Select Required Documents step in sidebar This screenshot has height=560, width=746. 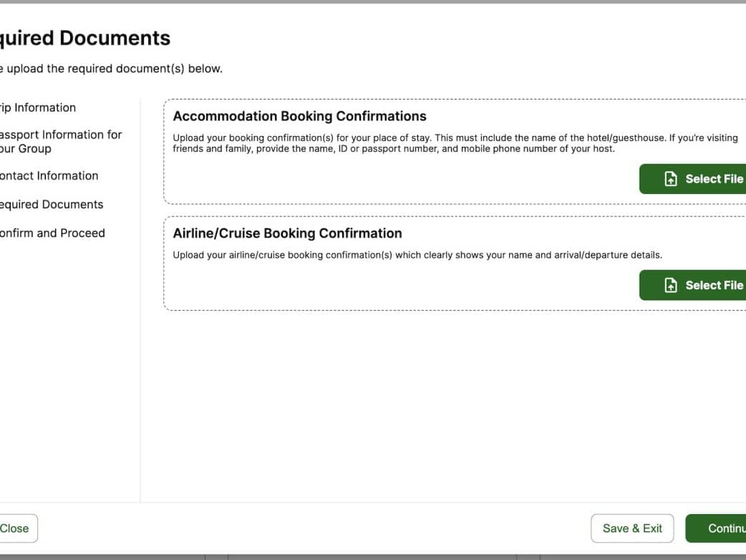coord(51,204)
